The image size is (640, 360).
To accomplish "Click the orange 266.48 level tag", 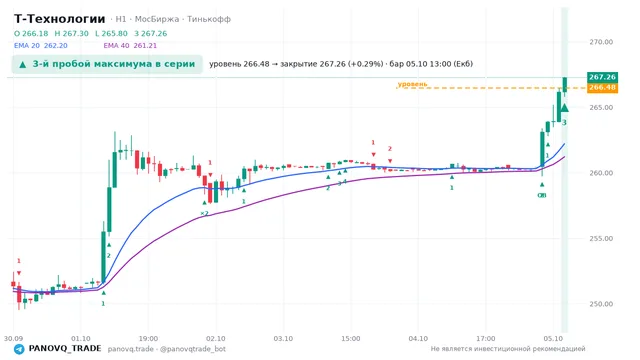I will (602, 88).
